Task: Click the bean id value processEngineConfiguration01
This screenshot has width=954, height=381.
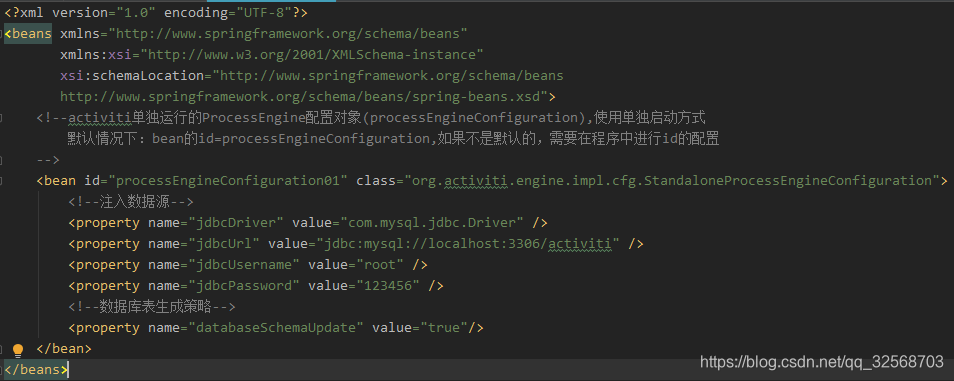Action: [x=228, y=181]
